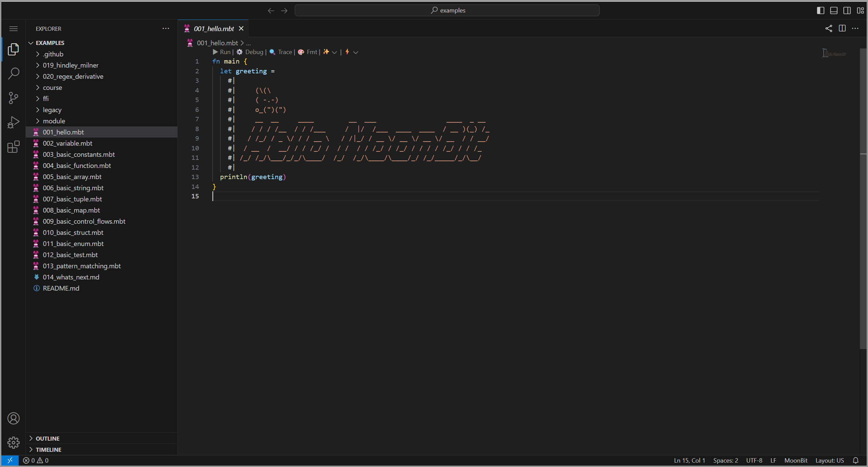
Task: Expand the 019_hindley_milner folder
Action: (x=101, y=65)
